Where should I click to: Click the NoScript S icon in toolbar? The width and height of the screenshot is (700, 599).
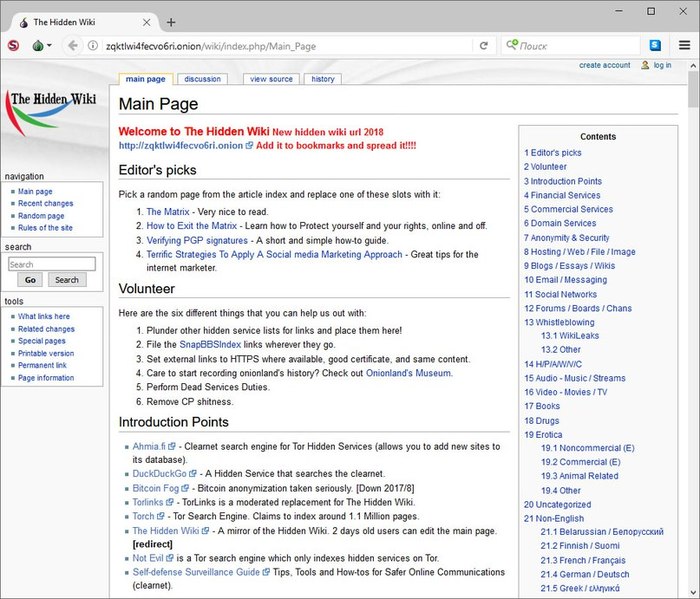click(13, 46)
